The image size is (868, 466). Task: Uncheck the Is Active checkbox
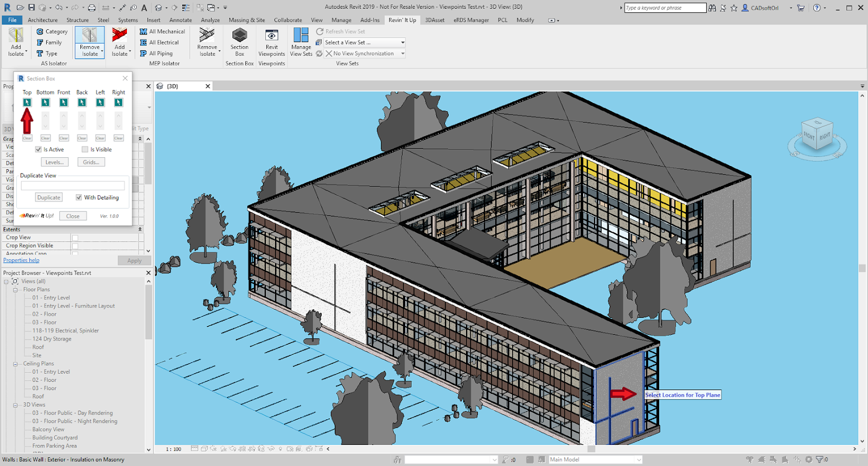(38, 150)
